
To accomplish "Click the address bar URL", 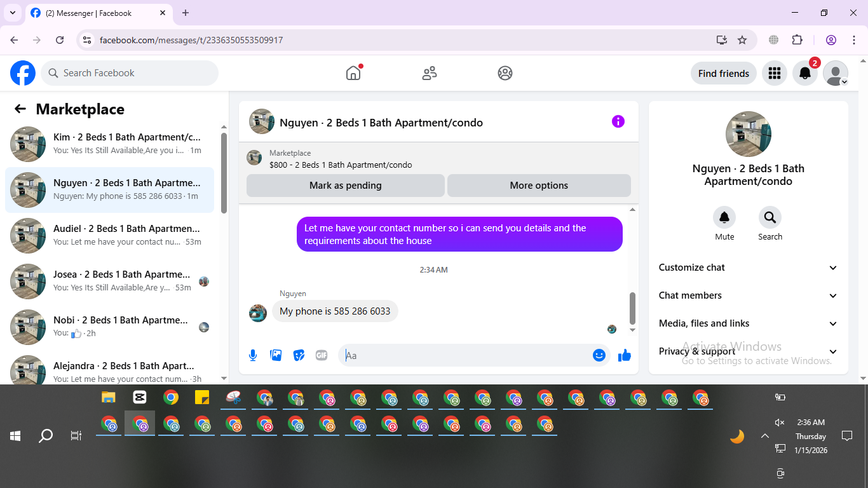I will click(191, 40).
